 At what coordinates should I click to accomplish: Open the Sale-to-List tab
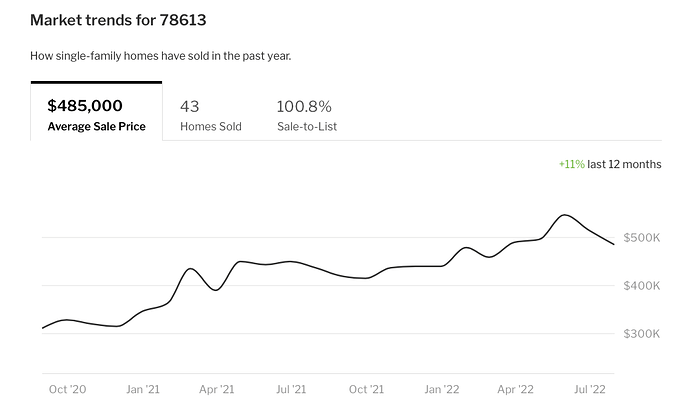pos(306,115)
